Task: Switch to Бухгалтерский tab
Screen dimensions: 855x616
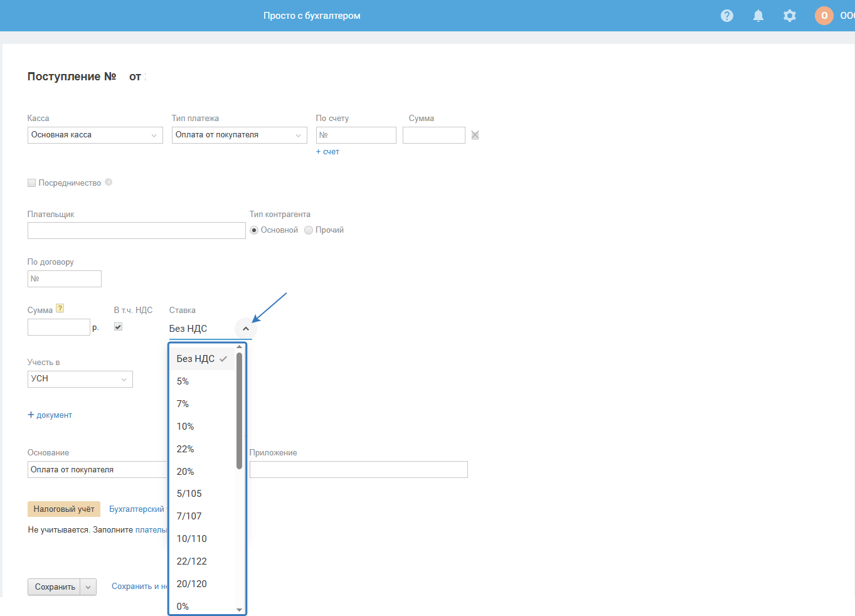Action: click(137, 509)
